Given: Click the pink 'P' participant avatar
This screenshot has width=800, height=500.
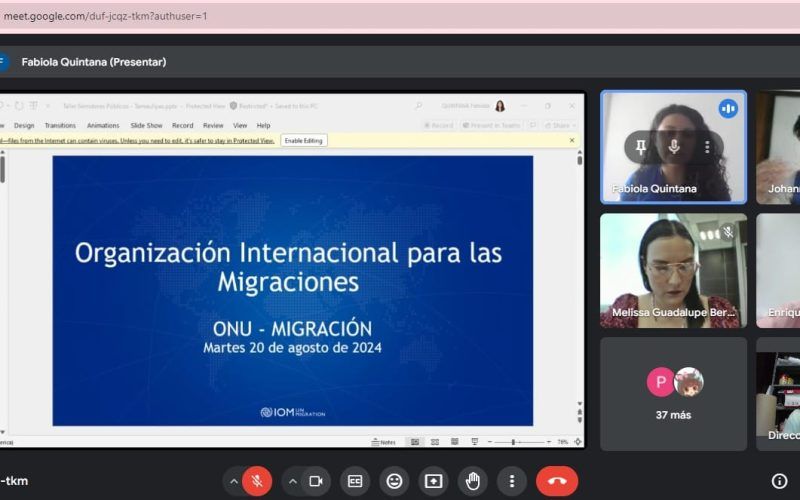Looking at the screenshot, I should tap(661, 382).
